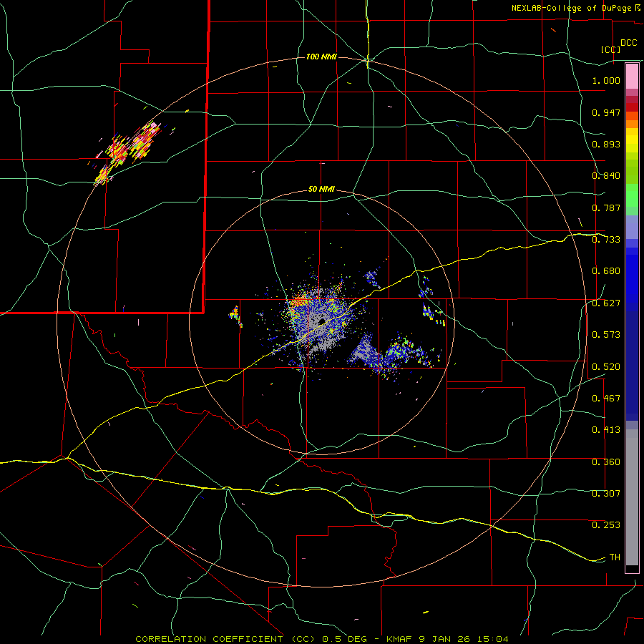Image resolution: width=644 pixels, height=644 pixels.
Task: Click the pink top segment of the color bar
Action: [x=632, y=77]
